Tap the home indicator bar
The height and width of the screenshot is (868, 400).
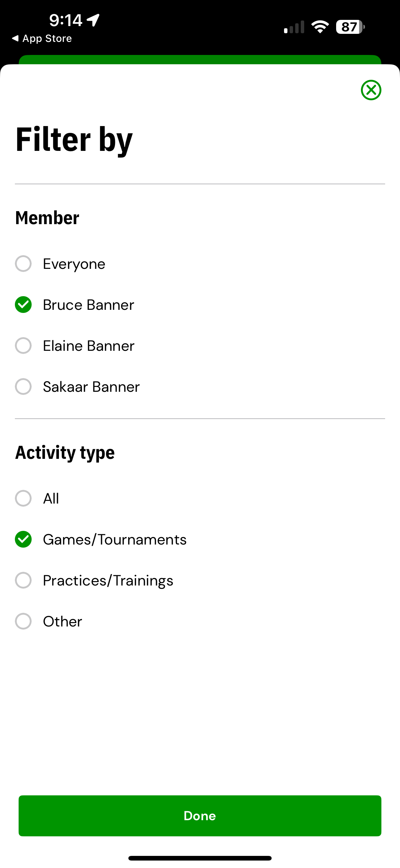click(200, 858)
